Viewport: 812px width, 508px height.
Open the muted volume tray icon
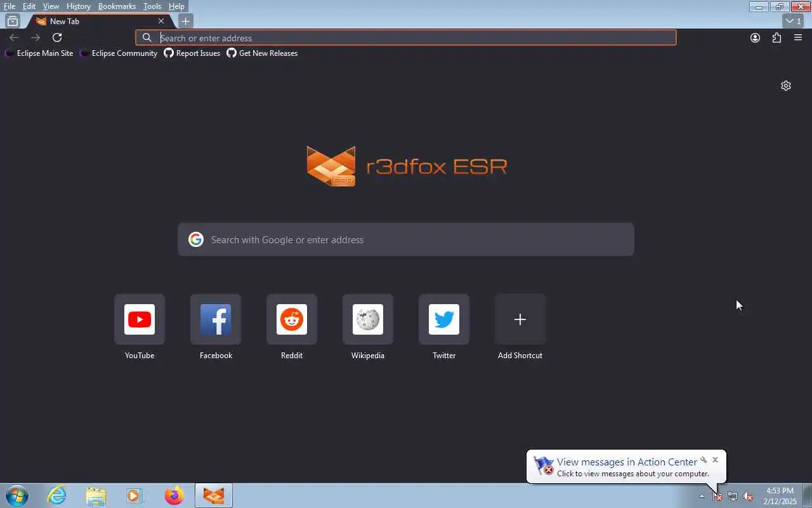click(748, 497)
